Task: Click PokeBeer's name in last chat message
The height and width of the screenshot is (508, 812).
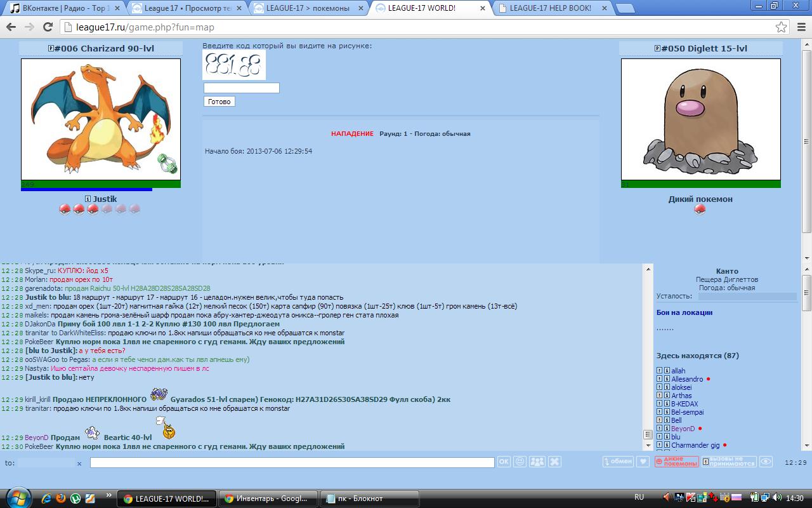Action: click(39, 446)
